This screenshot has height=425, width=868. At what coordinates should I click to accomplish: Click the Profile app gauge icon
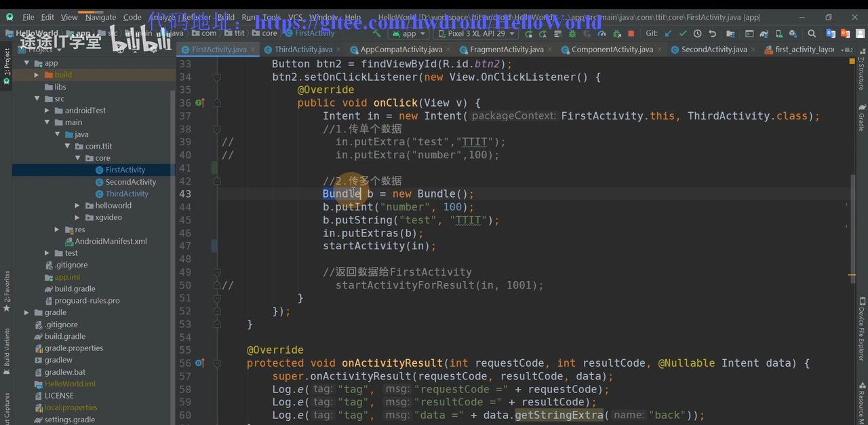601,33
